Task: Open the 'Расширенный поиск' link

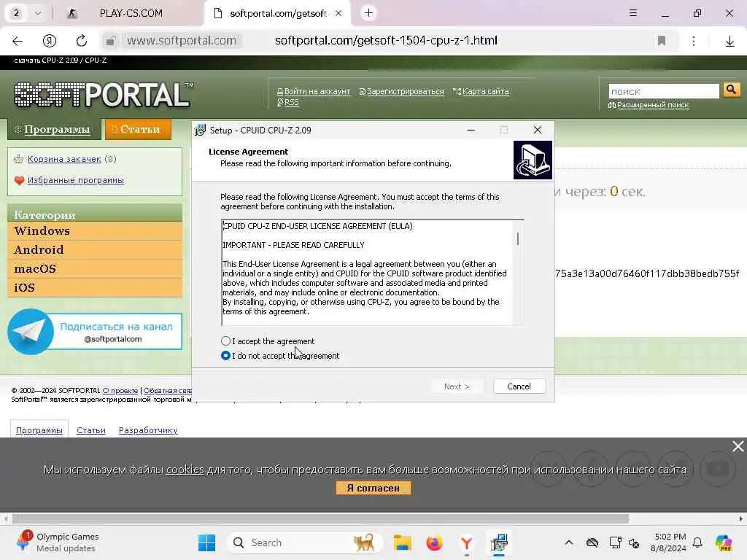Action: (653, 105)
